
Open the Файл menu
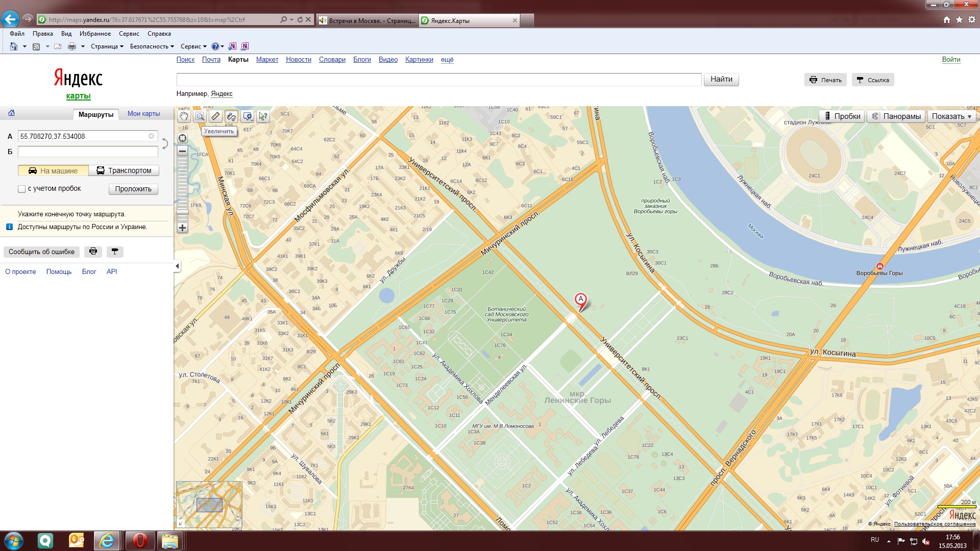(x=17, y=34)
